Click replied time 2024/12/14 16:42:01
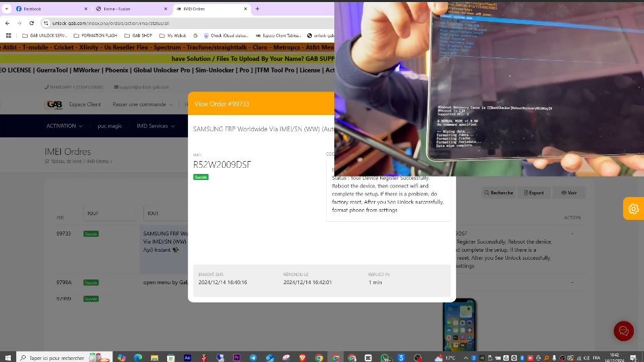644x362 pixels. (x=308, y=282)
